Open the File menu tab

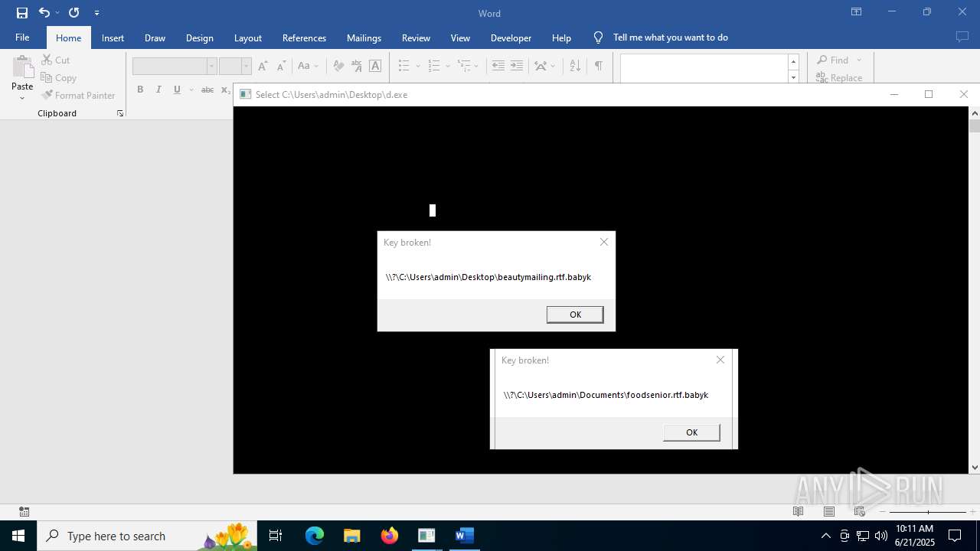pyautogui.click(x=22, y=37)
